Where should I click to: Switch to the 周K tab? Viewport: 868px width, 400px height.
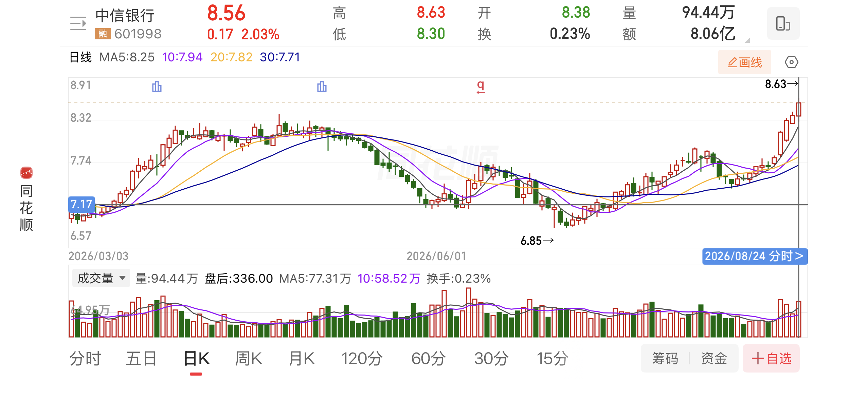249,359
